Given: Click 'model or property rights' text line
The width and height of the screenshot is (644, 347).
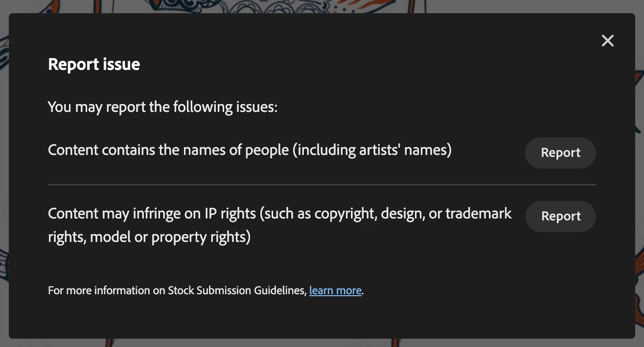Looking at the screenshot, I should (x=149, y=237).
